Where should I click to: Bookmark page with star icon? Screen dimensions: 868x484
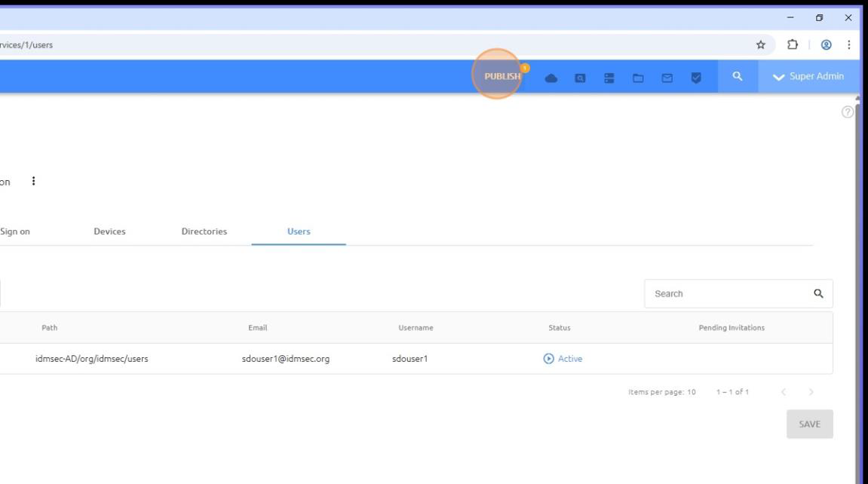point(761,44)
